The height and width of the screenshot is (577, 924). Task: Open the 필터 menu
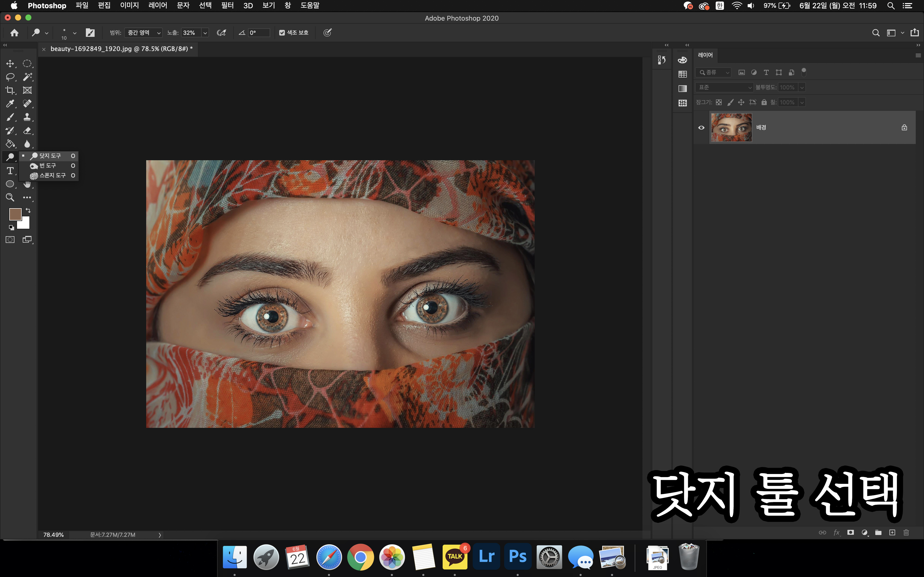point(227,6)
